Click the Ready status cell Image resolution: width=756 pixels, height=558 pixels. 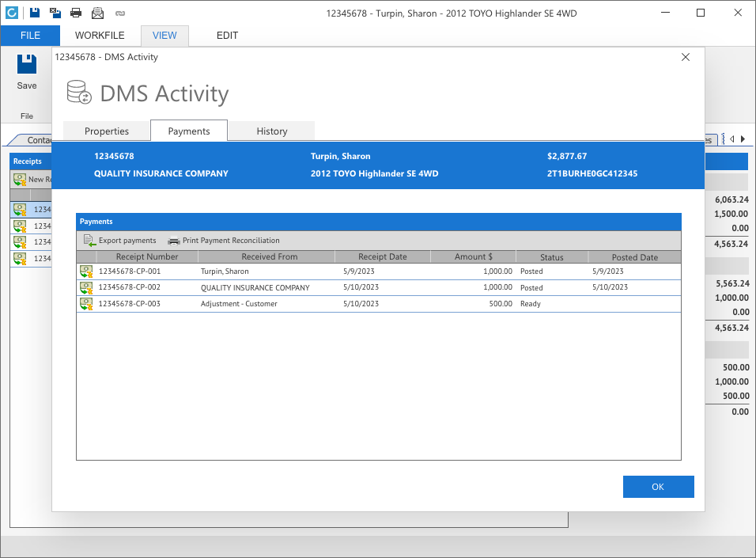[x=531, y=304]
